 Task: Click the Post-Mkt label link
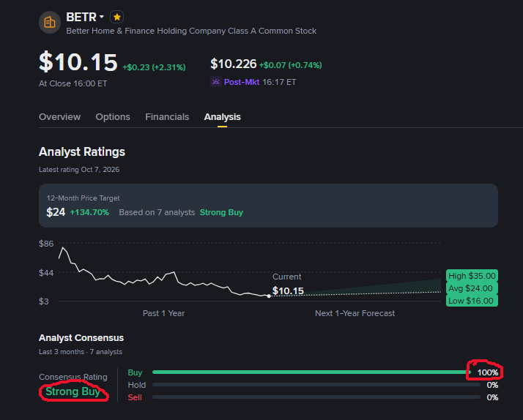click(242, 82)
